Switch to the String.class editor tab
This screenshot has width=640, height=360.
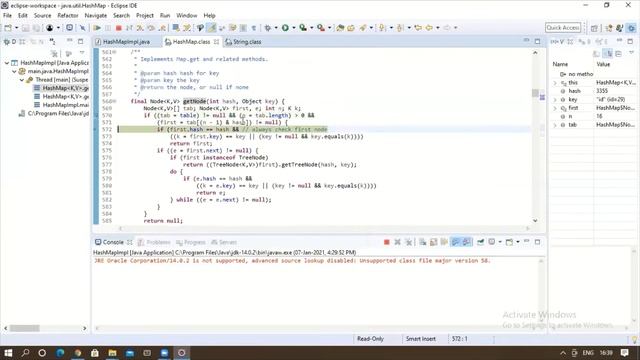pos(243,42)
